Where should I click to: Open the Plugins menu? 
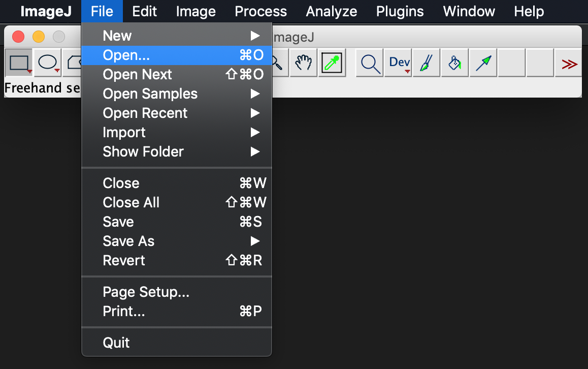(x=400, y=11)
